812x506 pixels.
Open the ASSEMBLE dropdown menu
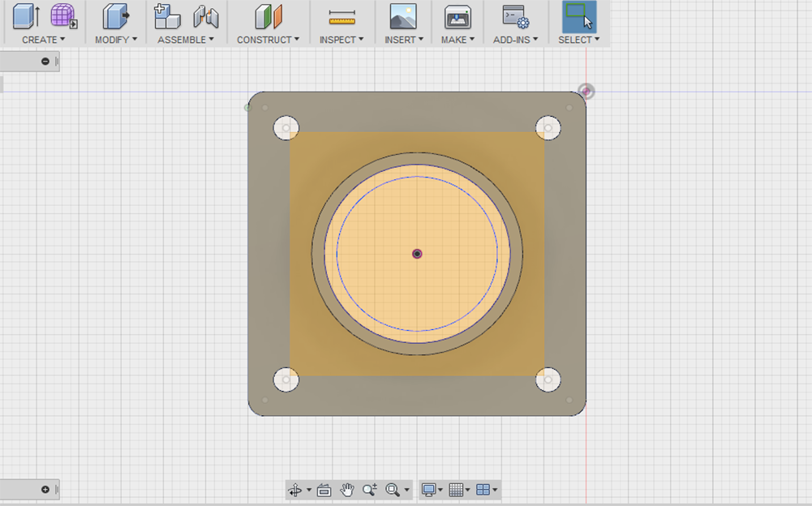[186, 40]
